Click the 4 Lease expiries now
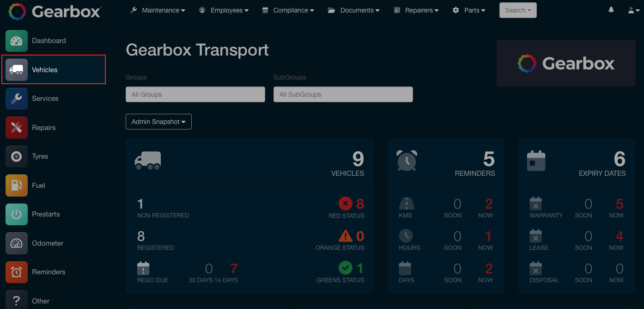The width and height of the screenshot is (644, 309). click(x=620, y=236)
